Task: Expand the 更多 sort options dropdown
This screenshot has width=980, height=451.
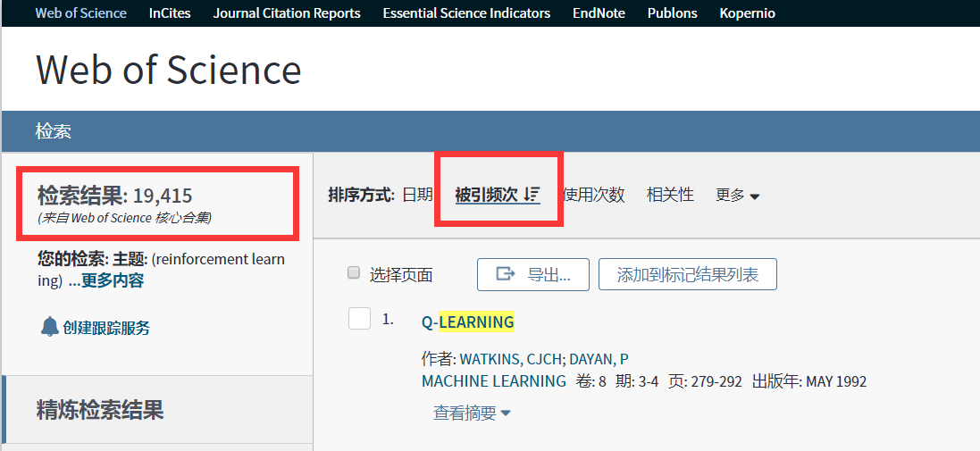Action: point(738,196)
